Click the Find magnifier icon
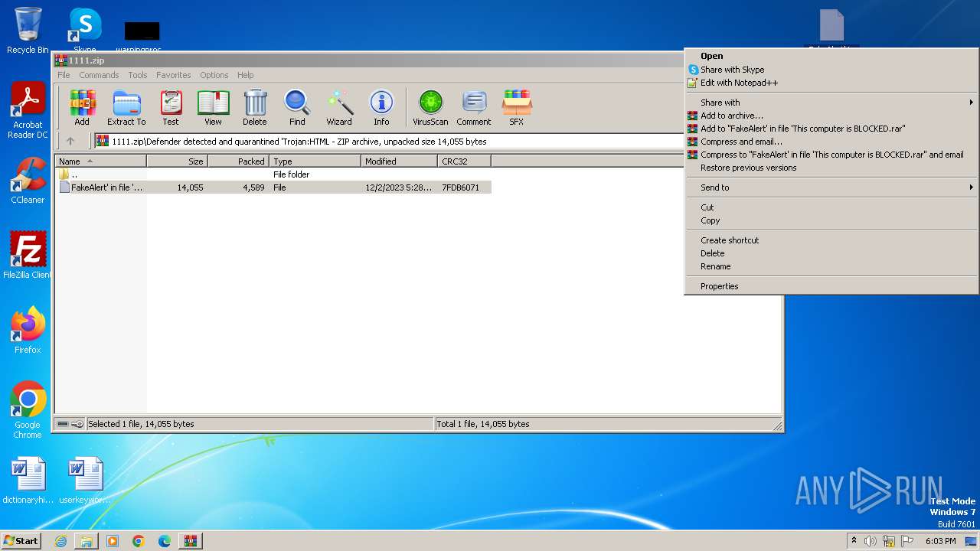The image size is (980, 551). (x=297, y=108)
